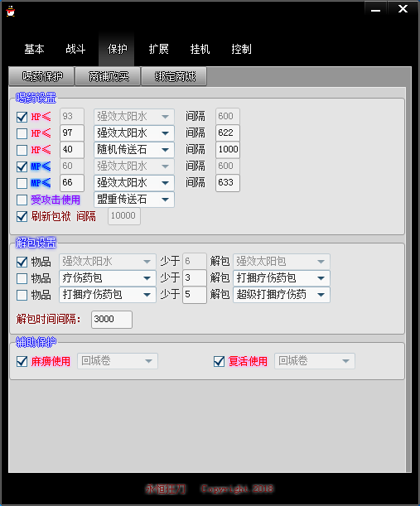Enable the HP≤40 checkbox

click(22, 150)
